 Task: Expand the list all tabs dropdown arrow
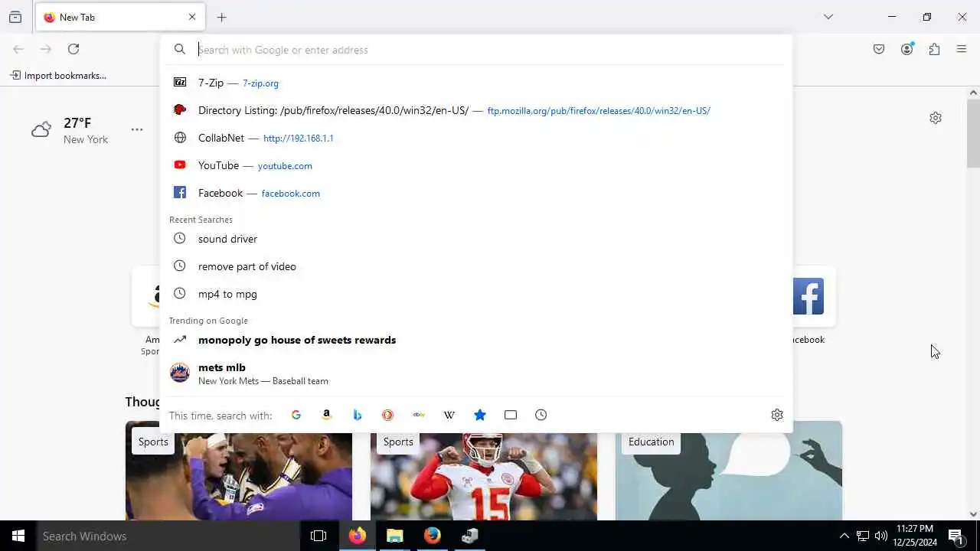[828, 17]
